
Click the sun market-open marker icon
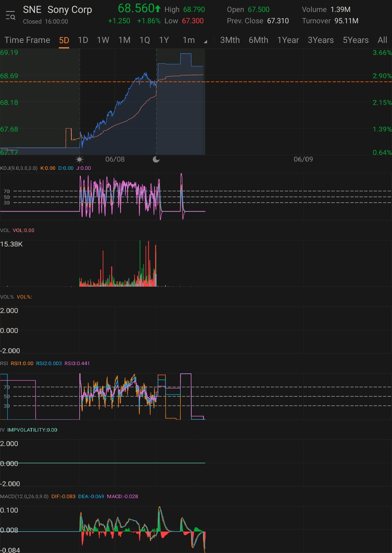80,159
